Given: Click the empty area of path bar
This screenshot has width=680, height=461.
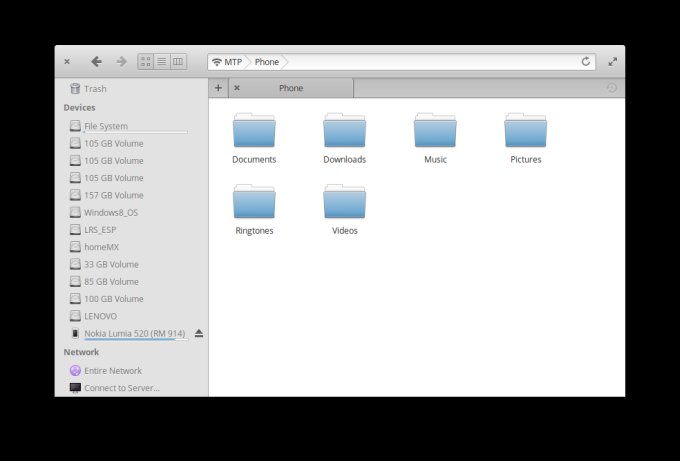Looking at the screenshot, I should point(430,62).
